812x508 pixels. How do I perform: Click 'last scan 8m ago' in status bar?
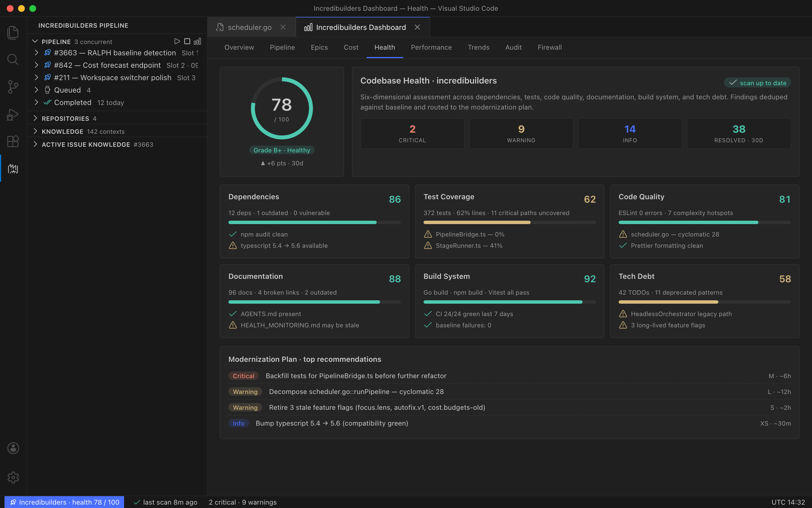166,502
